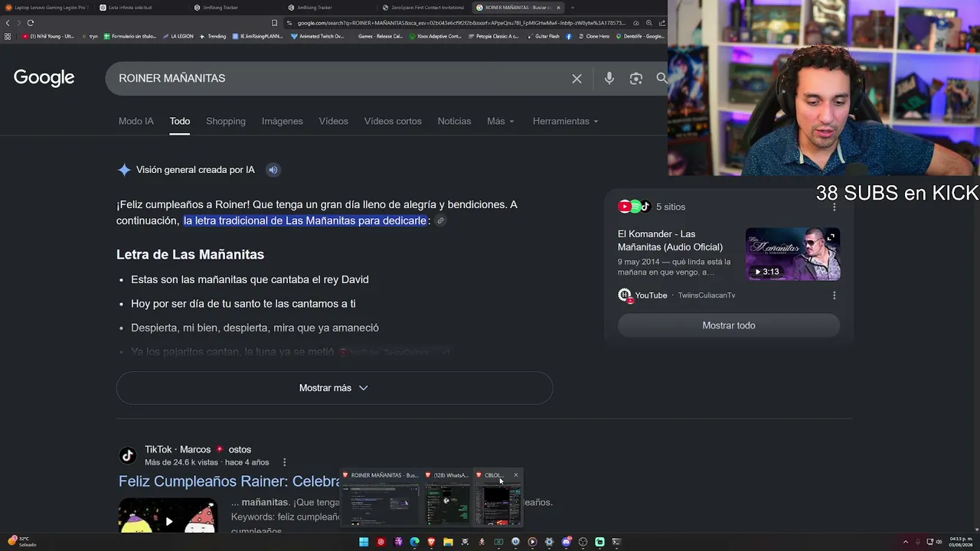Image resolution: width=980 pixels, height=551 pixels.
Task: Click the Google logo
Action: (44, 78)
